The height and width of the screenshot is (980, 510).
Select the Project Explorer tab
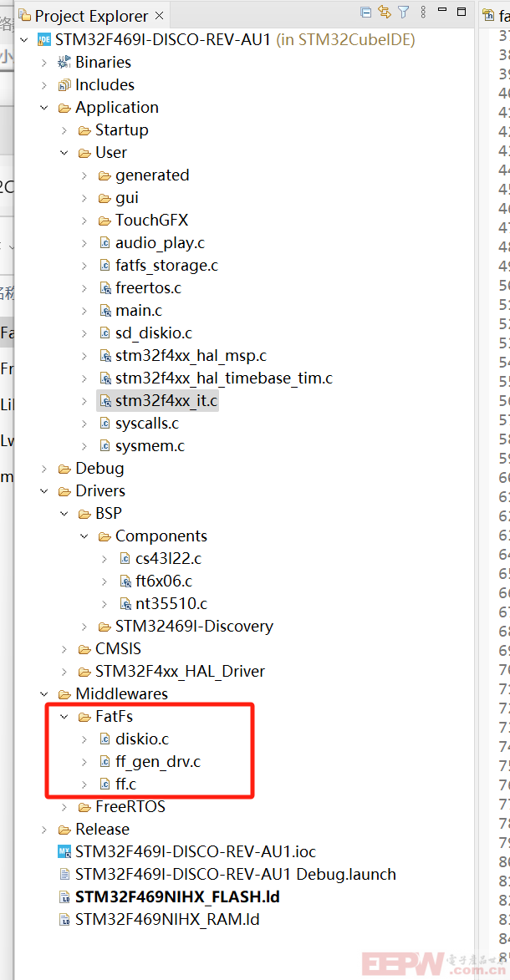(x=91, y=16)
